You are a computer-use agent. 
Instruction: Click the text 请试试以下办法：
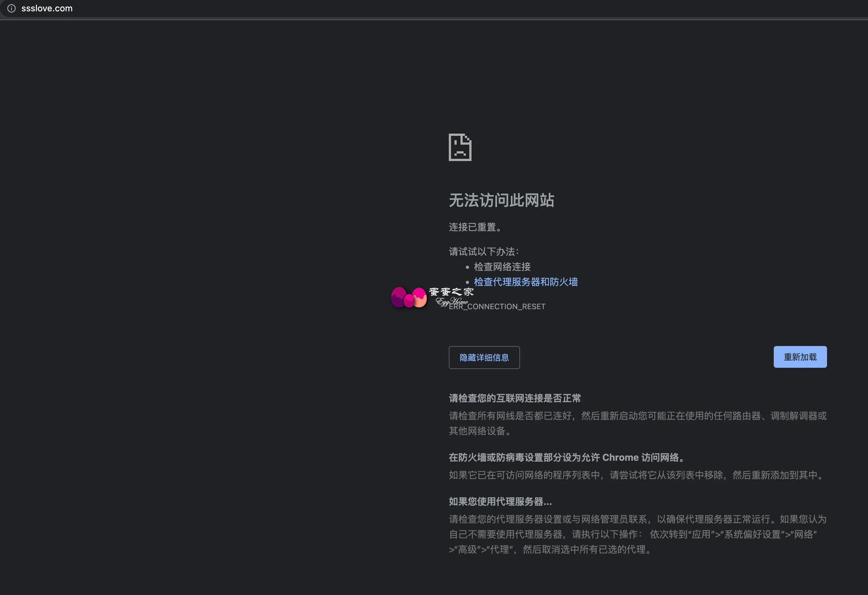click(484, 251)
